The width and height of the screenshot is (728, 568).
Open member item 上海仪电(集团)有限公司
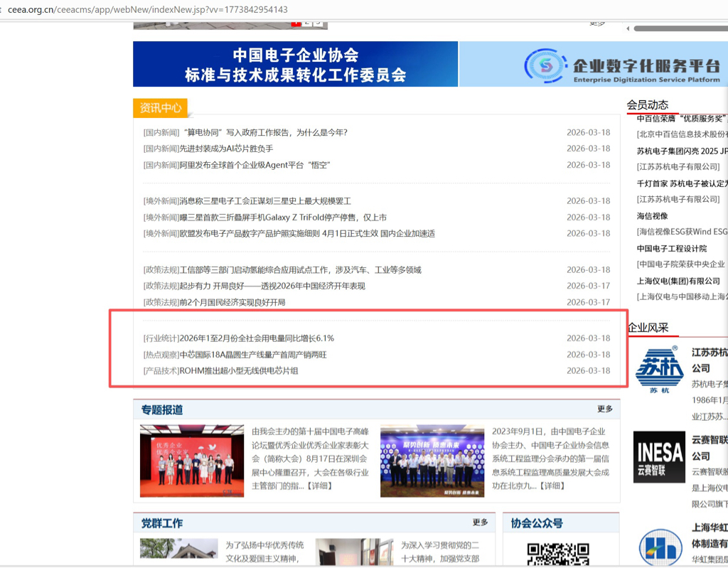(678, 282)
